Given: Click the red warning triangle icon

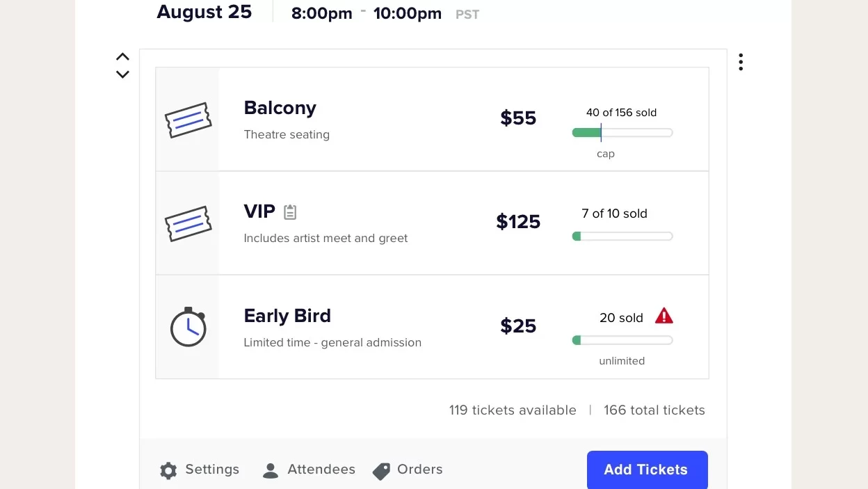Looking at the screenshot, I should [x=664, y=316].
